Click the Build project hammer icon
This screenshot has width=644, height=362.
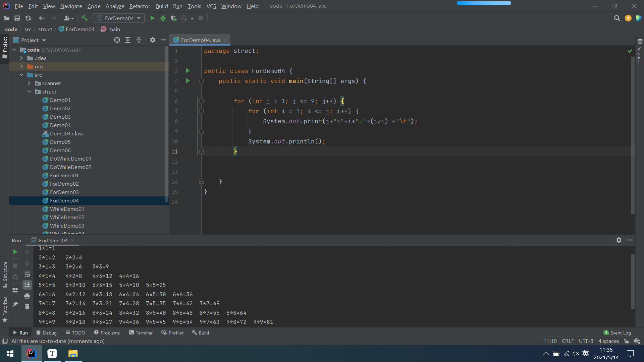point(85,18)
